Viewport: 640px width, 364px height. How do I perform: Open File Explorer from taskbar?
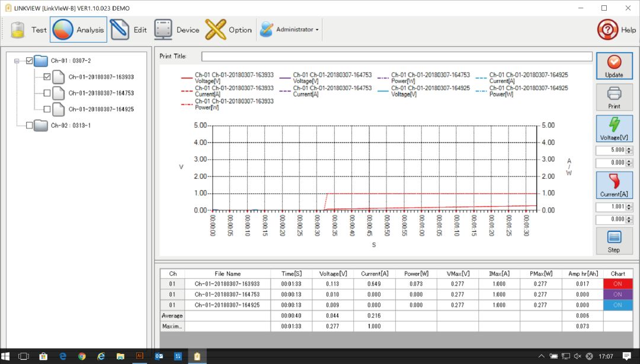(120, 356)
